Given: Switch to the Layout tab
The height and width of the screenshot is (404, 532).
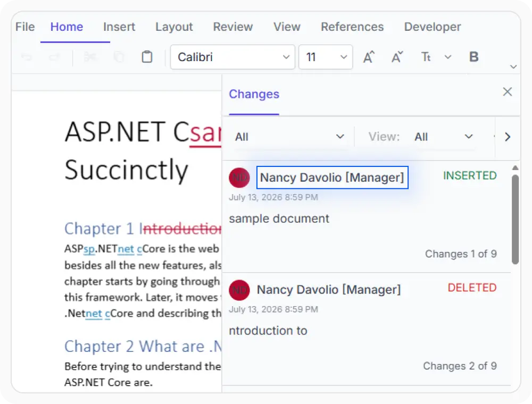Looking at the screenshot, I should [174, 27].
